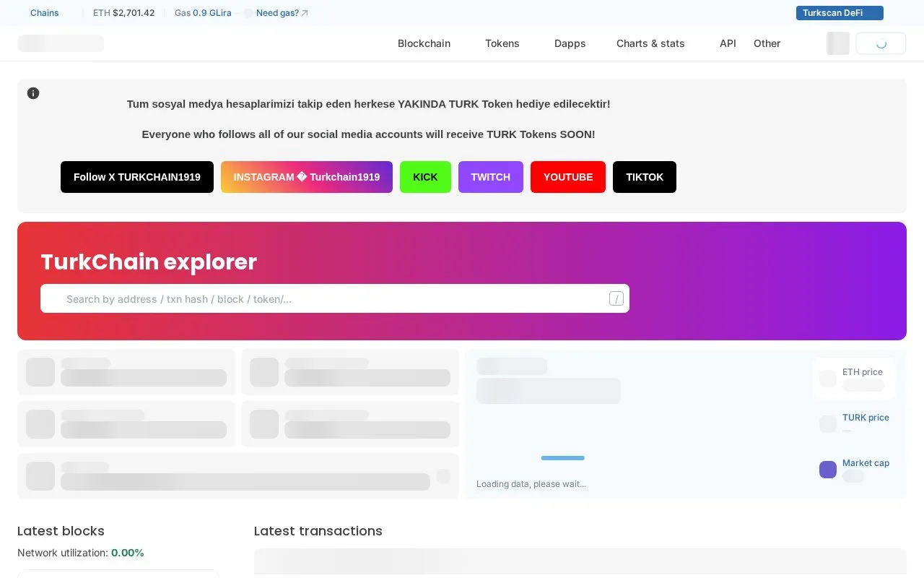Click the slash shortcut icon in search bar
The height and width of the screenshot is (578, 924).
[616, 298]
